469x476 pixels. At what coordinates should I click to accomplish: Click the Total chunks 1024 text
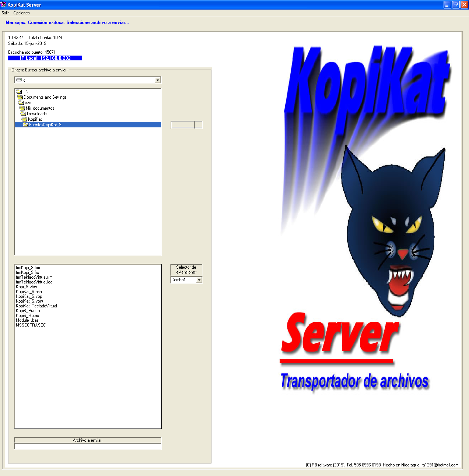[45, 38]
